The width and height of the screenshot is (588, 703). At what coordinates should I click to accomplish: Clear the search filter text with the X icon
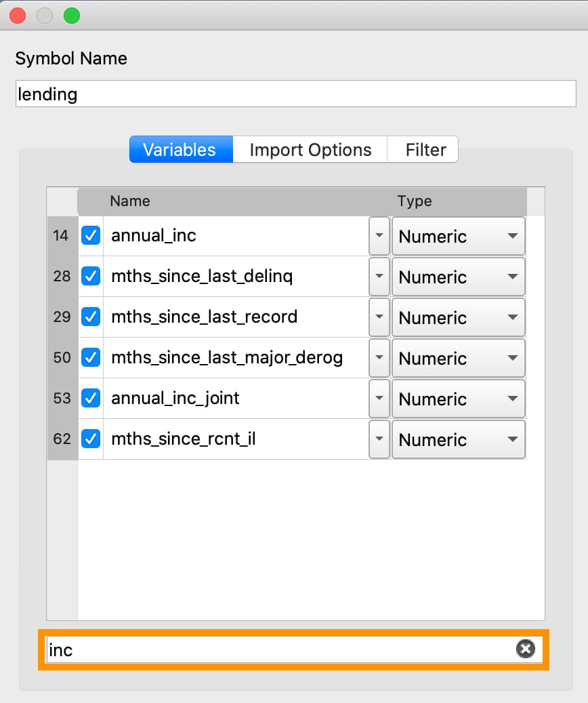tap(525, 649)
